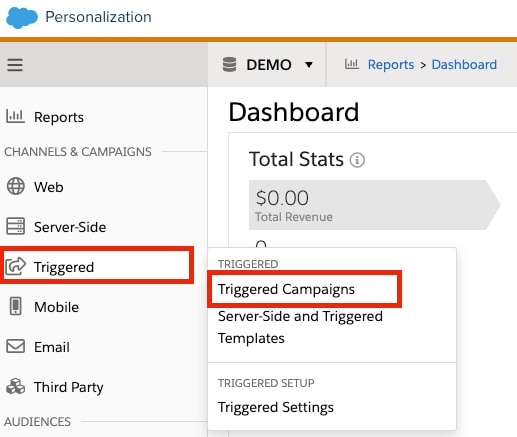Click the DEMO dataset database icon
The image size is (517, 437).
229,64
